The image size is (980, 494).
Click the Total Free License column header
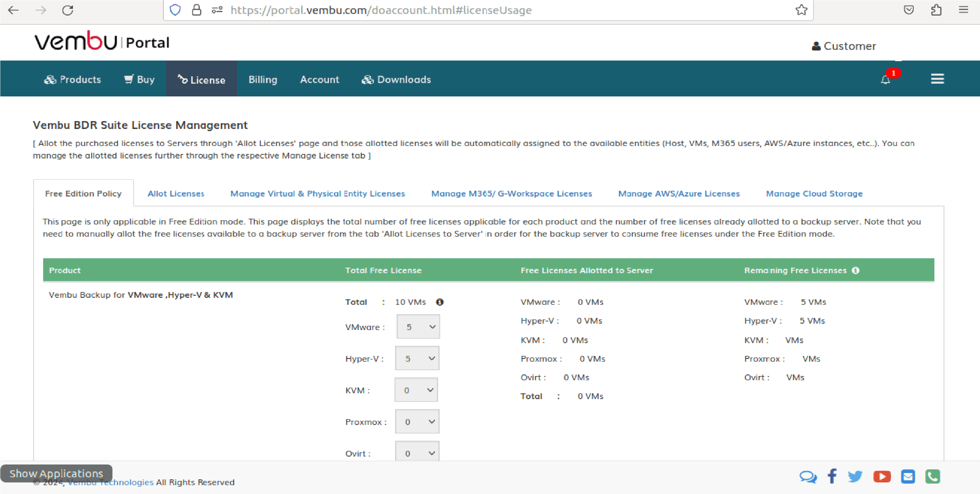384,270
